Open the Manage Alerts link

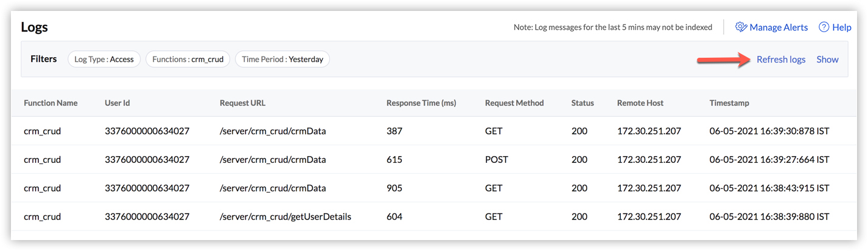point(779,27)
